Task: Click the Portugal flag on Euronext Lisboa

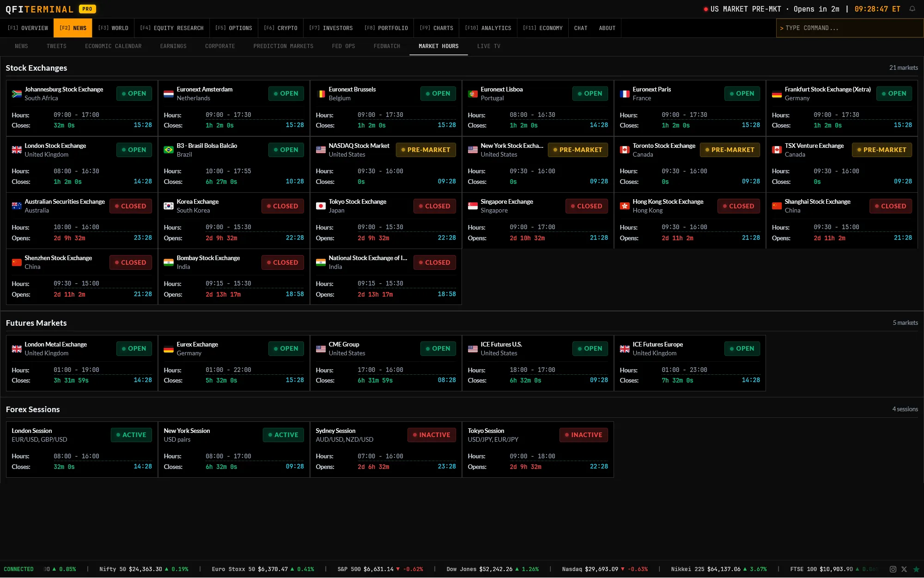Action: 473,94
